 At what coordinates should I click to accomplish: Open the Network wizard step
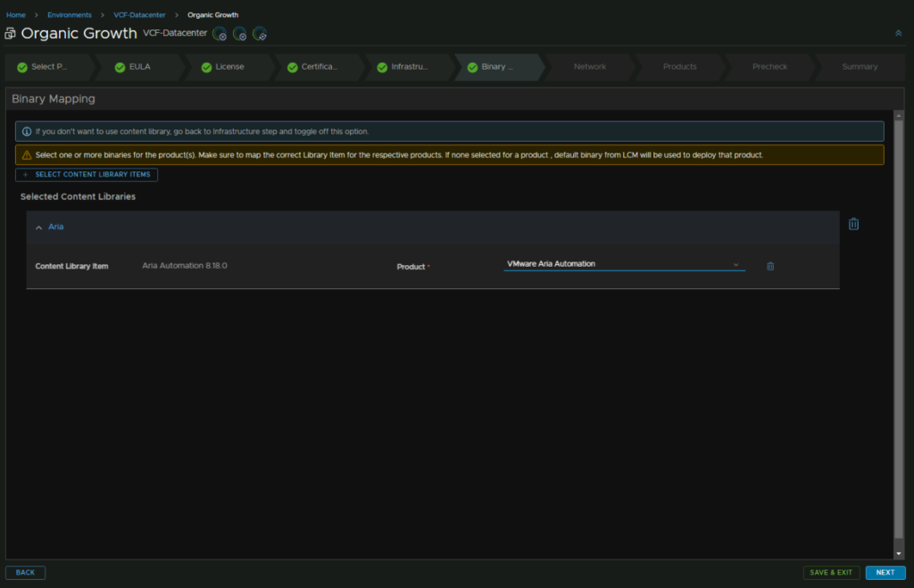click(590, 67)
